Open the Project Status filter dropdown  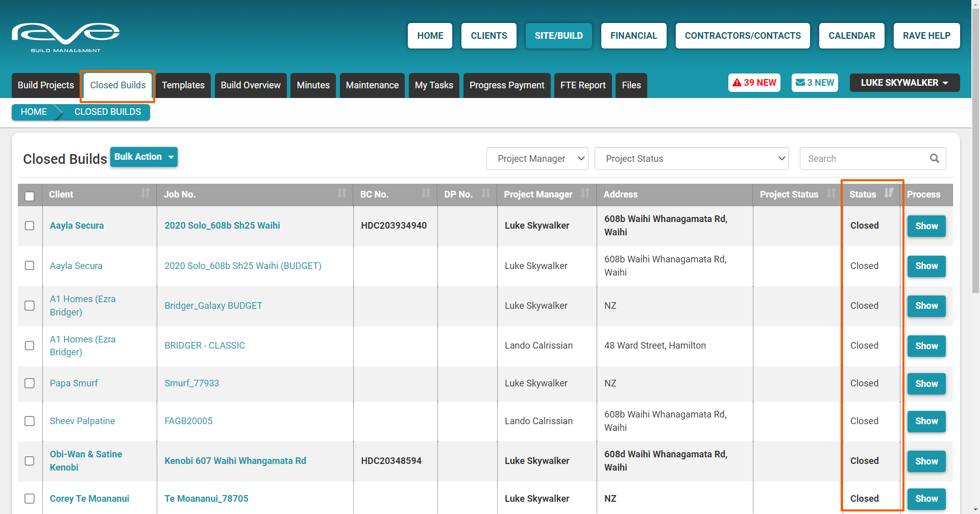(x=692, y=159)
